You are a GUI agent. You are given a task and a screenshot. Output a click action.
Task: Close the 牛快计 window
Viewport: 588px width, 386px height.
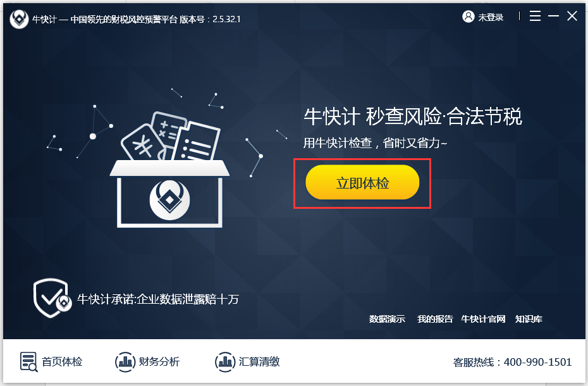click(572, 16)
